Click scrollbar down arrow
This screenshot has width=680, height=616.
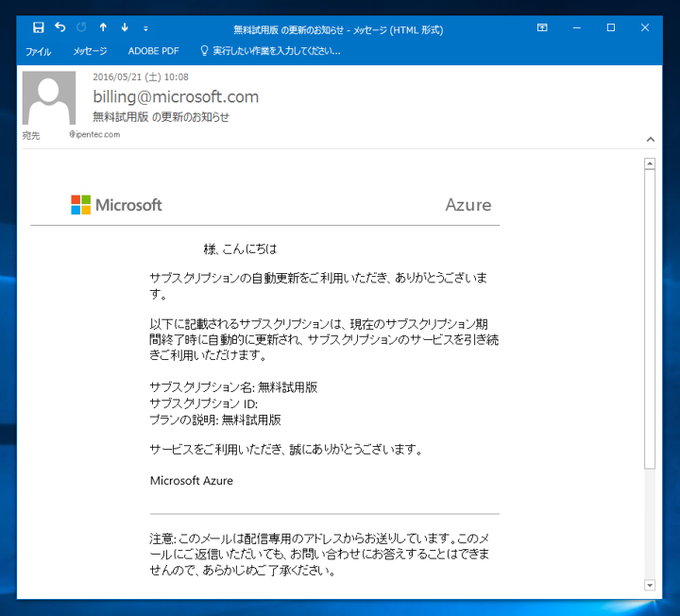(x=649, y=585)
